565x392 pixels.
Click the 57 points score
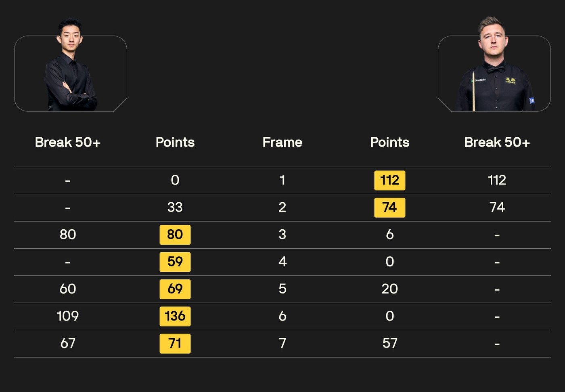pos(389,344)
